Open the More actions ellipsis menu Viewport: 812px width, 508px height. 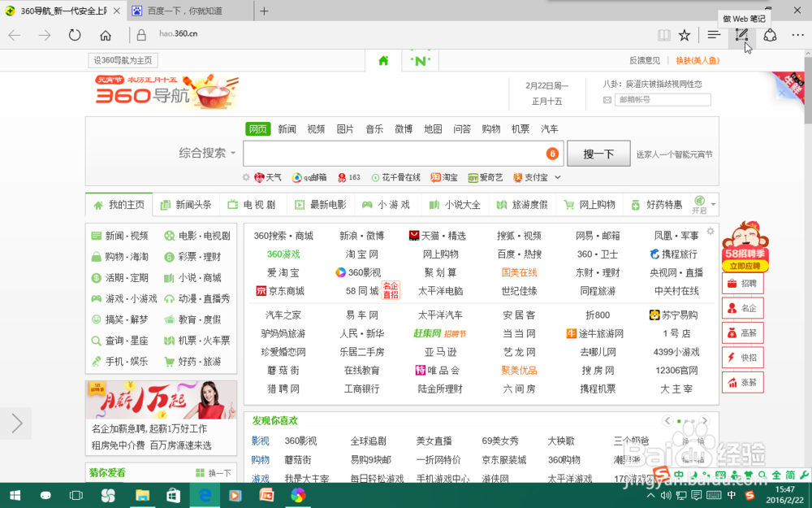797,35
